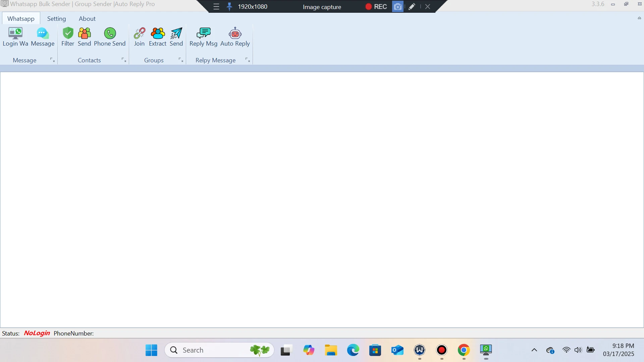Open the Login Wa tool
This screenshot has height=362, width=644.
(x=15, y=37)
